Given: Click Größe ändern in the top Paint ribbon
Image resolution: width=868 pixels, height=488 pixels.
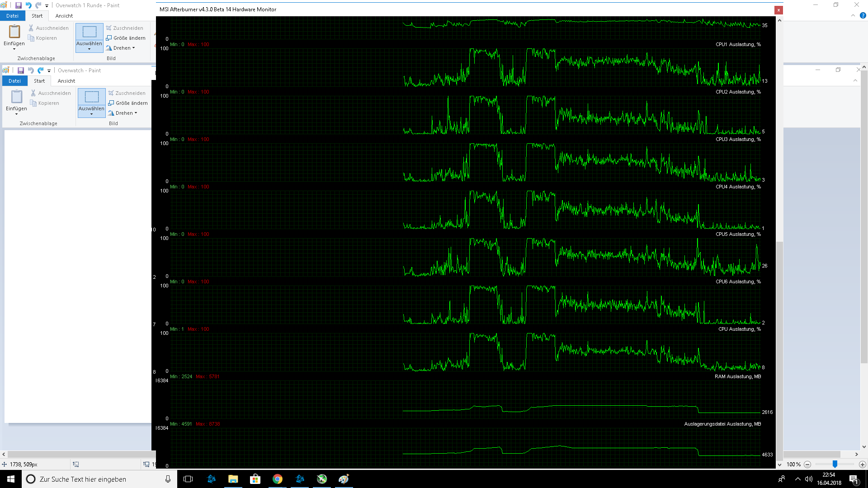Looking at the screenshot, I should pyautogui.click(x=126, y=38).
